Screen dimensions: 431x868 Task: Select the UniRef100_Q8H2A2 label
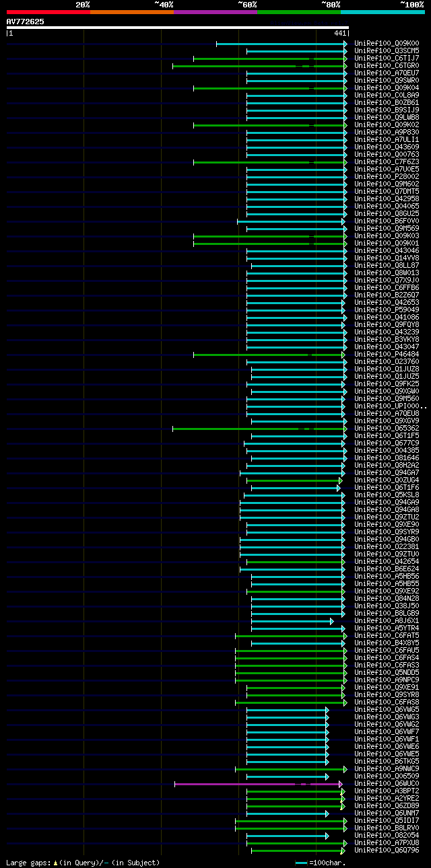coord(387,465)
